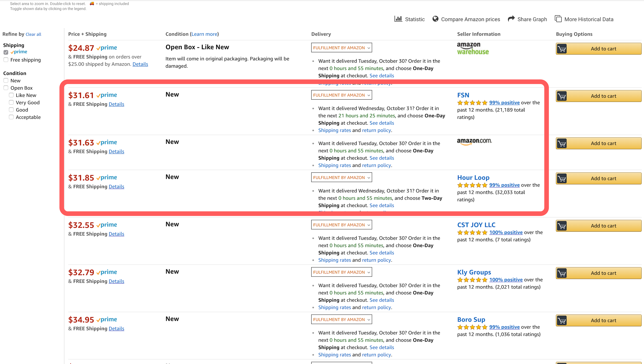Expand Fulfillment by Amazon dropdown for Kly Groups offer
This screenshot has width=644, height=364.
341,272
